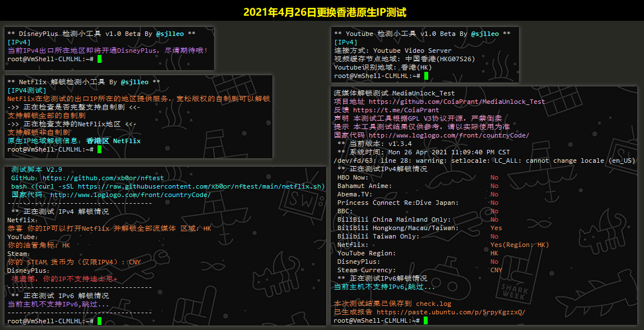The height and width of the screenshot is (330, 644).
Task: Click the shell prompt cursor in DisneyPlus panel
Action: (x=99, y=59)
